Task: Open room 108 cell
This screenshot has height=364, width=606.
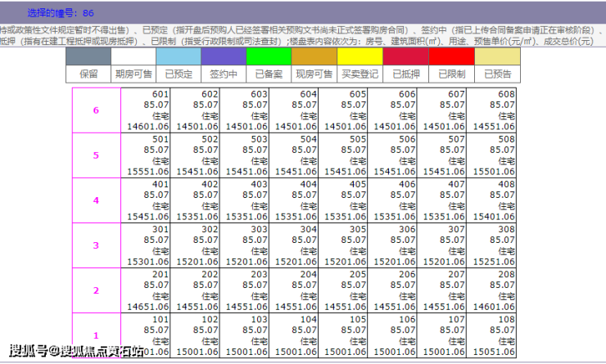Action: pyautogui.click(x=491, y=335)
